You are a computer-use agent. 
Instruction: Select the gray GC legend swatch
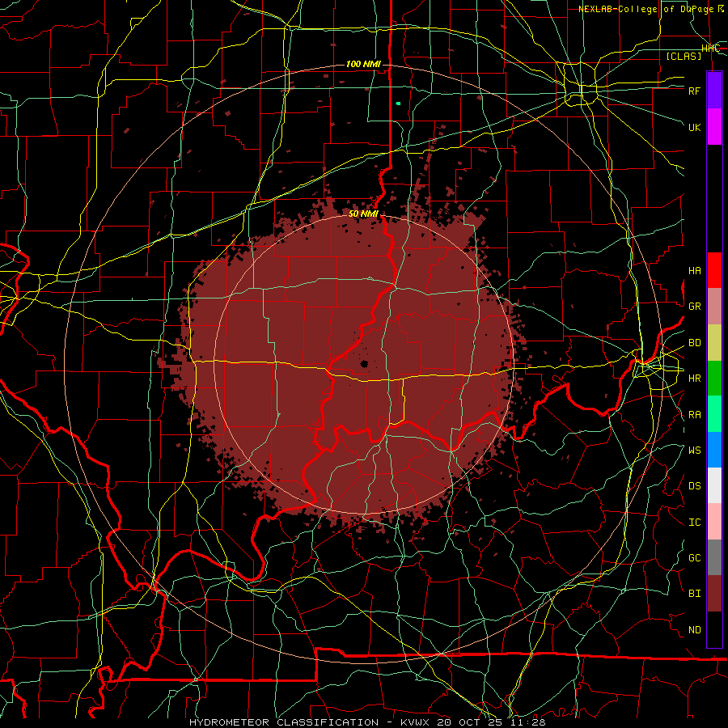click(714, 557)
